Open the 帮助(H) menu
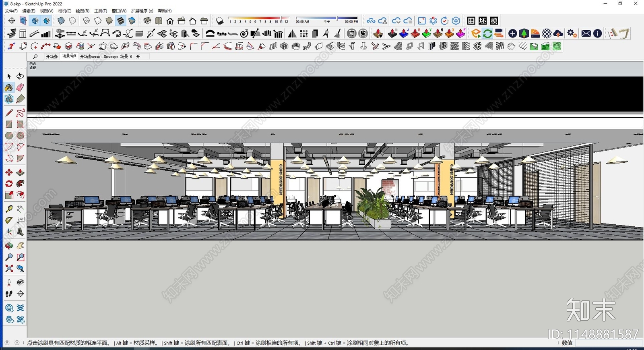 (165, 11)
